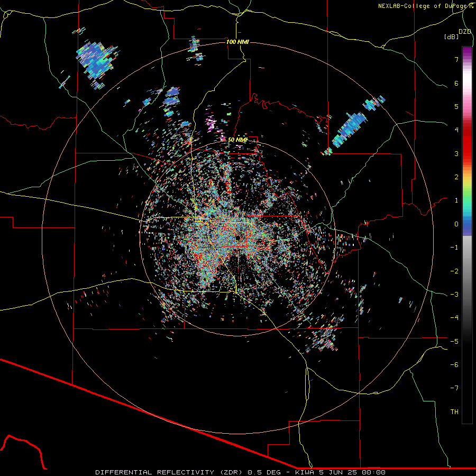
Task: Click the [dB] unit label
Action: tap(452, 36)
